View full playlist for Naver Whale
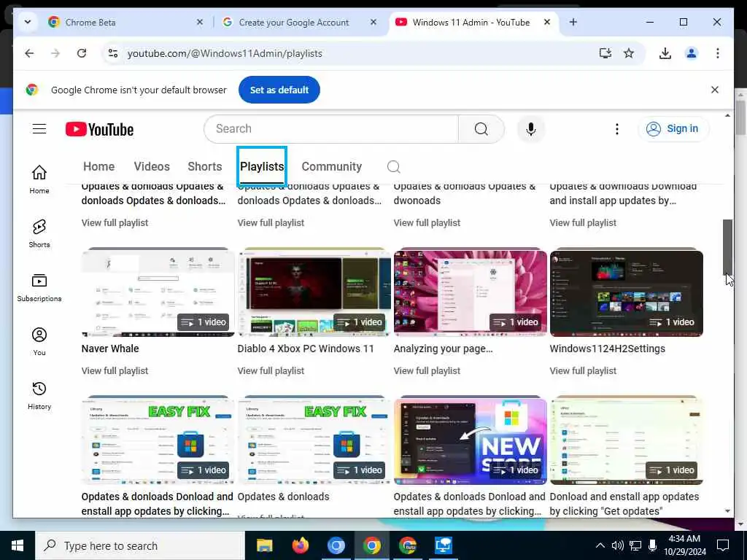This screenshot has width=747, height=560. [x=115, y=370]
